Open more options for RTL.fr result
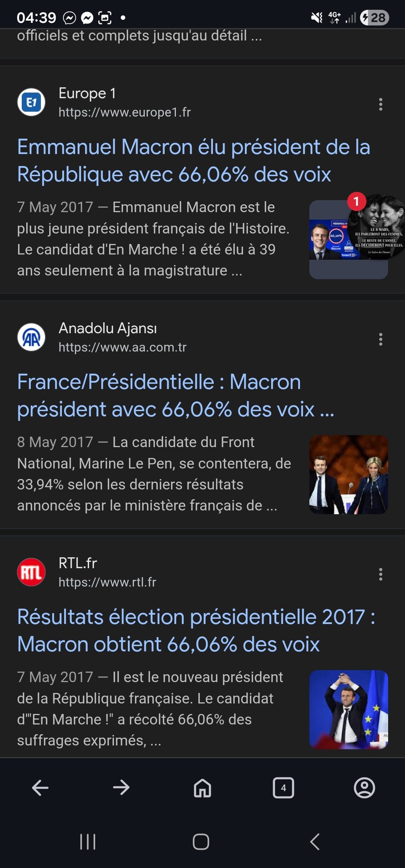The image size is (405, 868). 381,574
